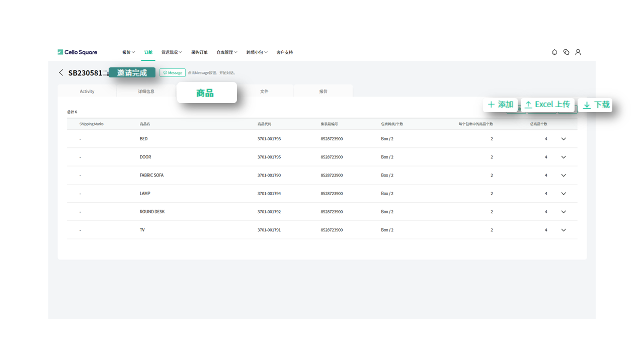The height and width of the screenshot is (362, 644).
Task: Expand the LAMP product row
Action: tap(563, 194)
